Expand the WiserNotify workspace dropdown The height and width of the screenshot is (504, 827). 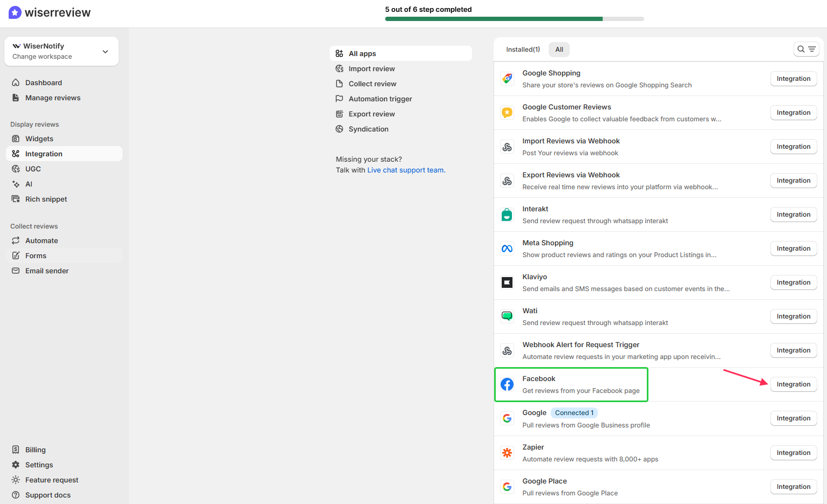[x=105, y=52]
